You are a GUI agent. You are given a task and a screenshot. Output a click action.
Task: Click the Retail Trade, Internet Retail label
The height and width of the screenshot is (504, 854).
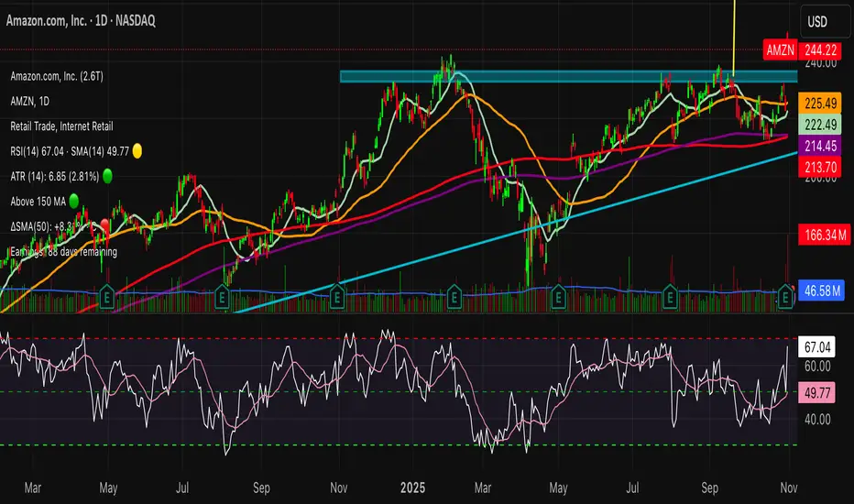click(61, 126)
